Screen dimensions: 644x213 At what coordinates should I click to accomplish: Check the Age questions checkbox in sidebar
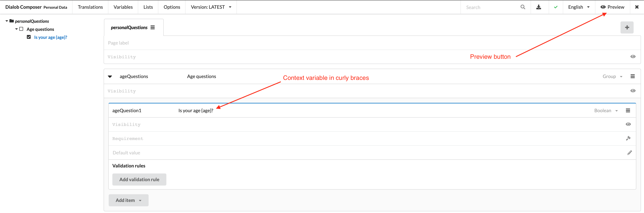(x=21, y=29)
